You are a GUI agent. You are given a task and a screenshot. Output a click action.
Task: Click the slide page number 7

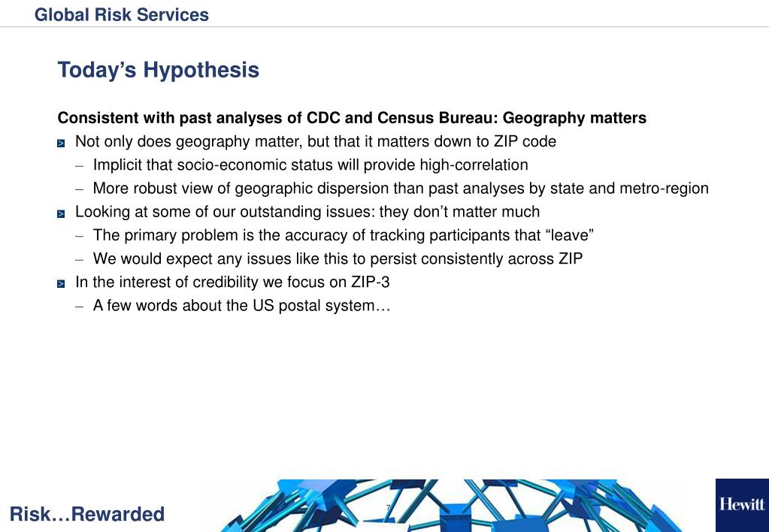388,507
